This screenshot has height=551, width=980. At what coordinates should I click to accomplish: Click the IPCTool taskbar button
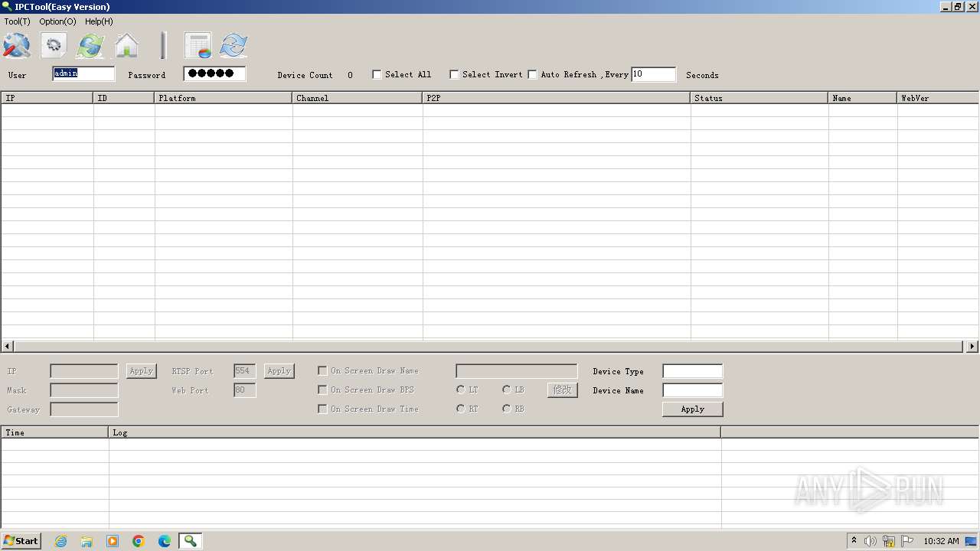190,541
